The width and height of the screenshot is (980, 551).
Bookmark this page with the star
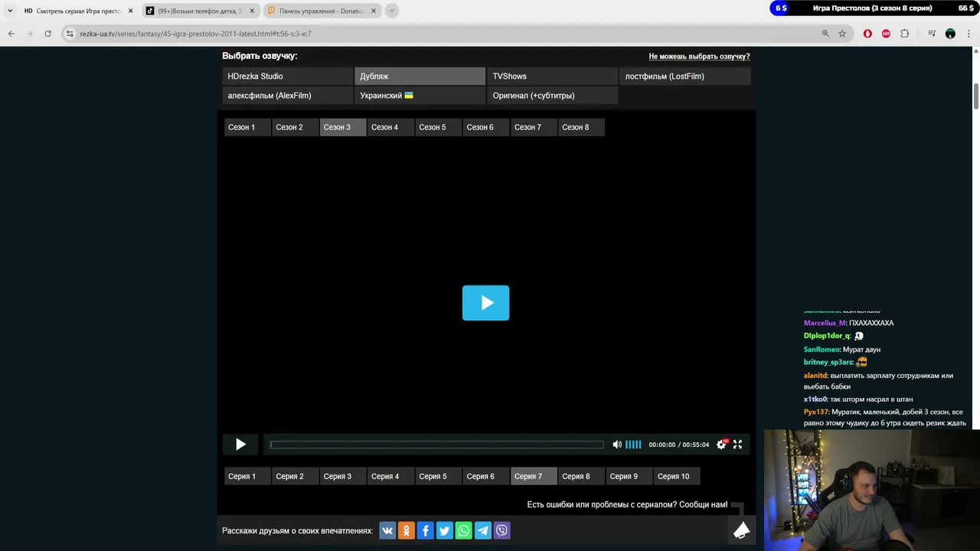tap(842, 34)
